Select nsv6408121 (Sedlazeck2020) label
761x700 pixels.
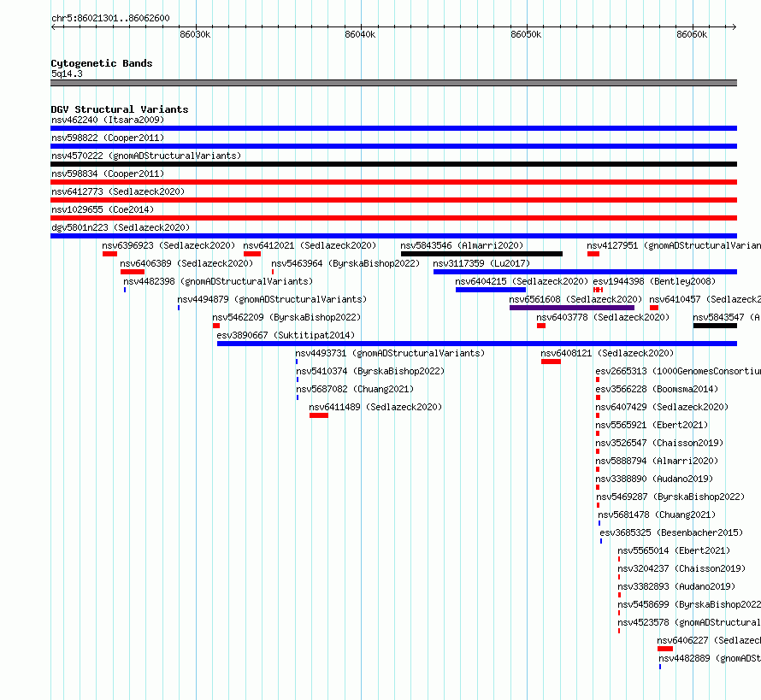coord(607,353)
